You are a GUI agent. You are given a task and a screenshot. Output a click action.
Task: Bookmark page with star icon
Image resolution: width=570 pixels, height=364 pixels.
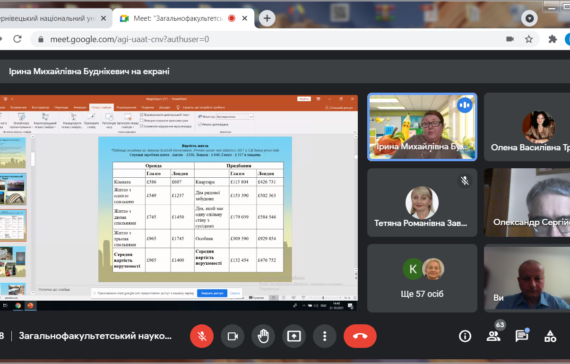529,39
